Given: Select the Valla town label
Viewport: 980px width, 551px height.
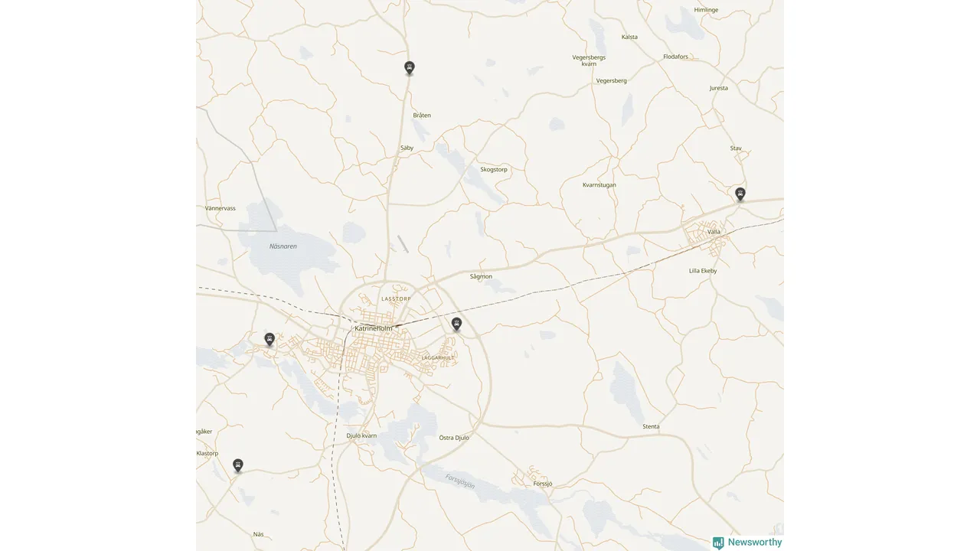Looking at the screenshot, I should coord(714,232).
